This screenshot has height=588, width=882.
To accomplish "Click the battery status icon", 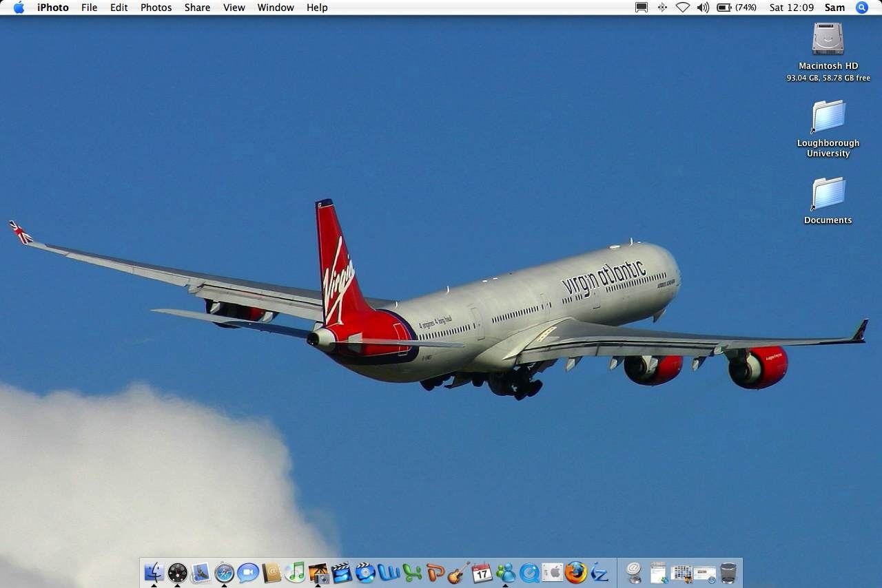I will (x=737, y=8).
